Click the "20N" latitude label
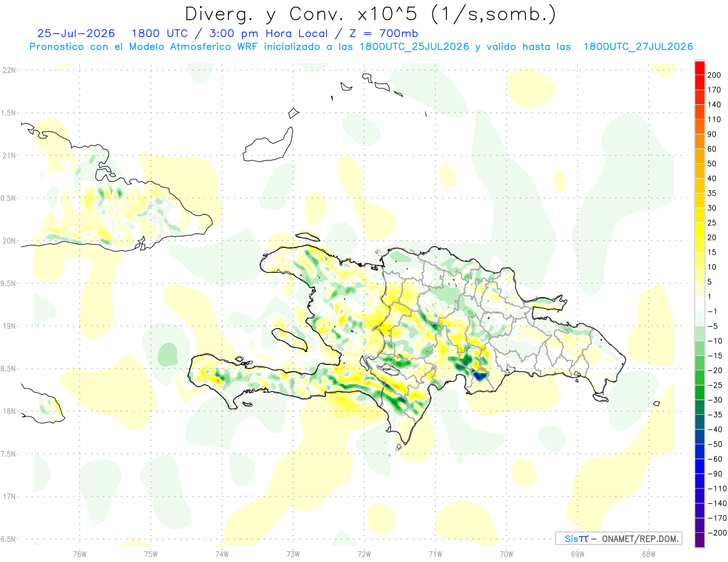The width and height of the screenshot is (728, 562). point(8,241)
